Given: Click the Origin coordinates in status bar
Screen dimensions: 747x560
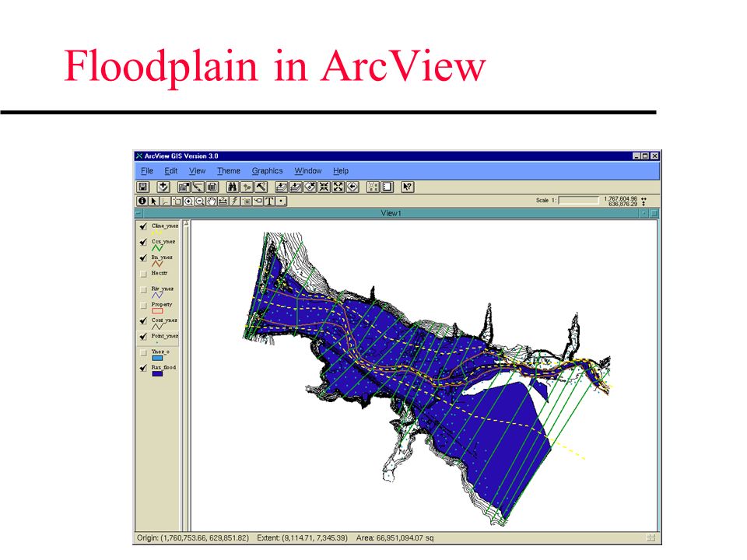Looking at the screenshot, I should click(x=193, y=538).
